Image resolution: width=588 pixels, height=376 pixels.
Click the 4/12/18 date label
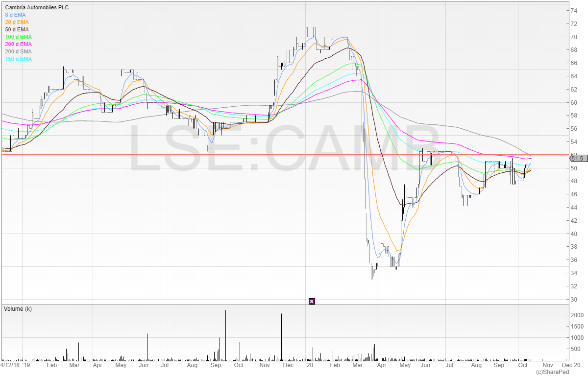tap(10, 365)
